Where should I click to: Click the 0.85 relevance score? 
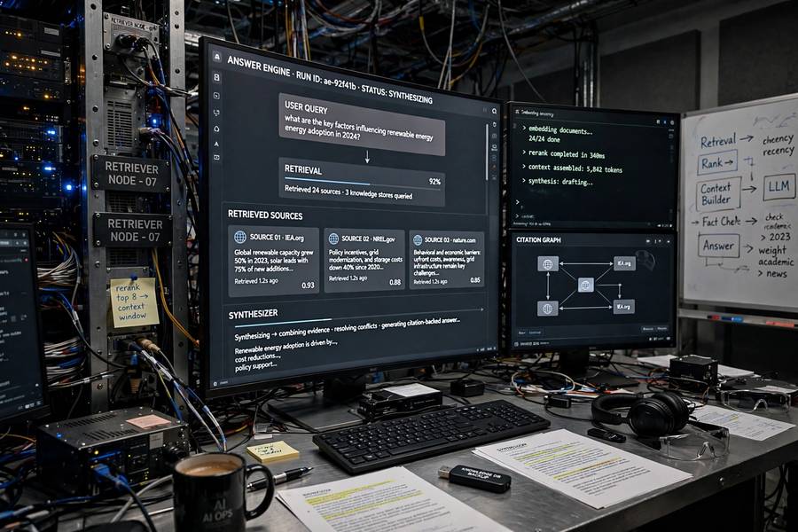click(x=475, y=280)
